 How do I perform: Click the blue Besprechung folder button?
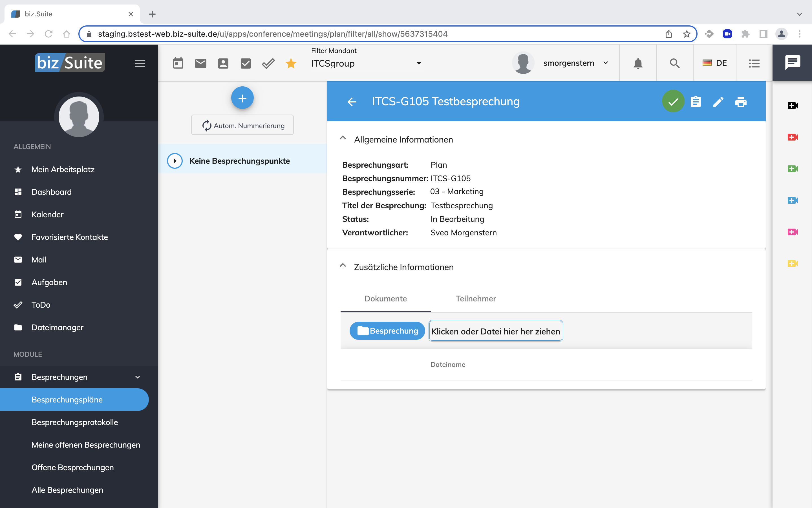tap(387, 331)
